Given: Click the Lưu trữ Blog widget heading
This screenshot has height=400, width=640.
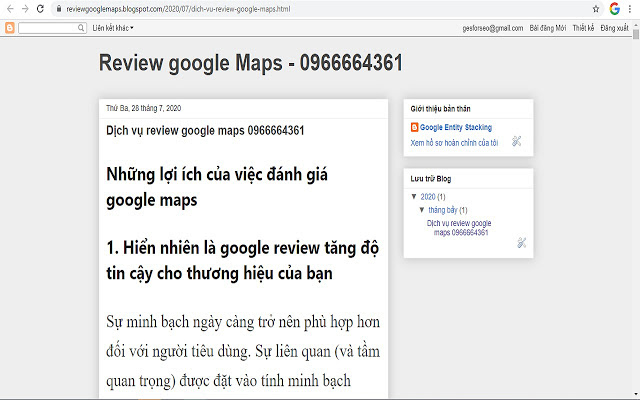Looking at the screenshot, I should (x=431, y=179).
